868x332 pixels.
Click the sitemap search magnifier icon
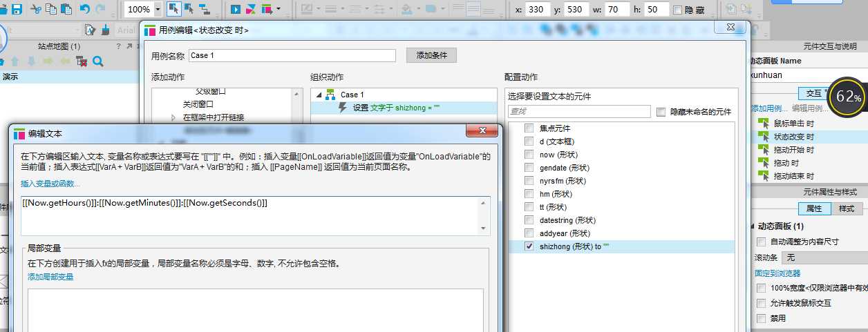pyautogui.click(x=98, y=61)
